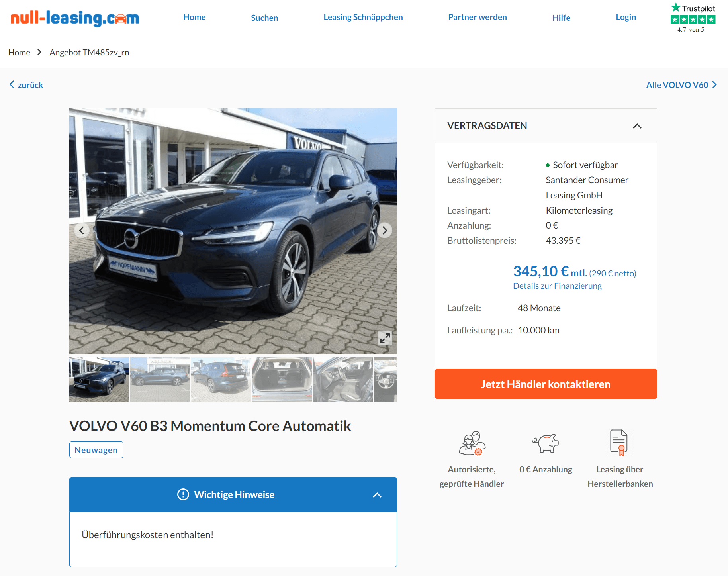
Task: Advance to the next car photo with the right arrow
Action: (x=385, y=230)
